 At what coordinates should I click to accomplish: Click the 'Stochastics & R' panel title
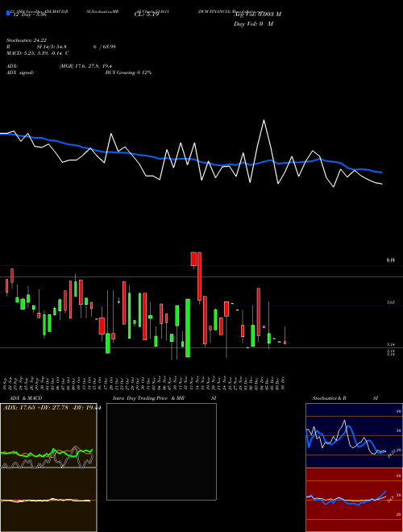(x=329, y=398)
